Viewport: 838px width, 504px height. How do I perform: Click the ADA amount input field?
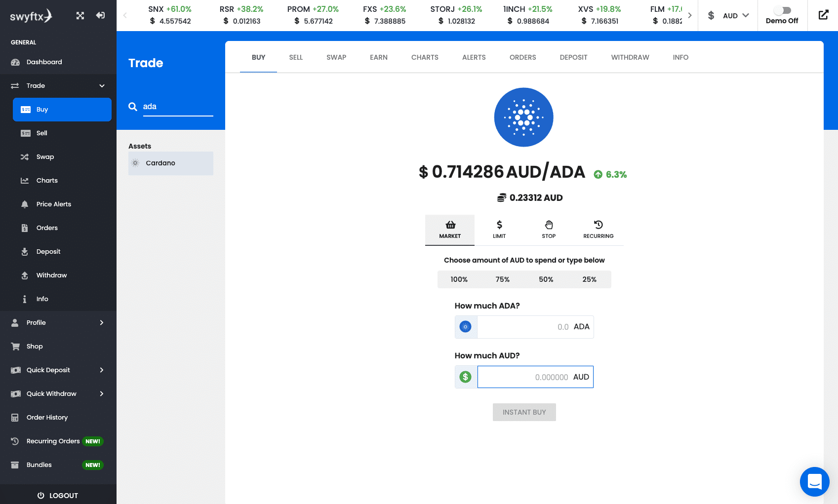click(535, 327)
